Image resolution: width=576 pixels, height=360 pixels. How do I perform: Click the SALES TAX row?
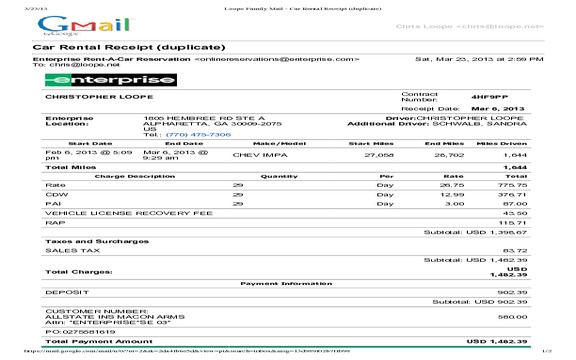[x=286, y=251]
